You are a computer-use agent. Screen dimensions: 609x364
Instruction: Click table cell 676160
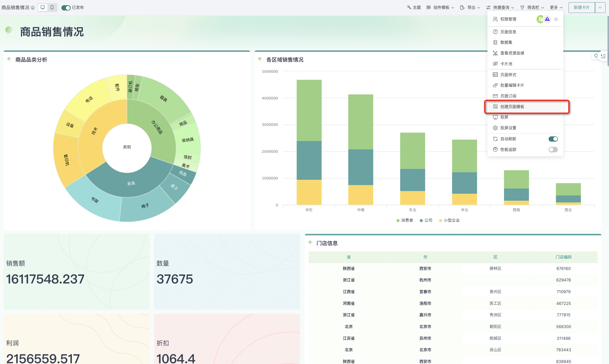(563, 269)
